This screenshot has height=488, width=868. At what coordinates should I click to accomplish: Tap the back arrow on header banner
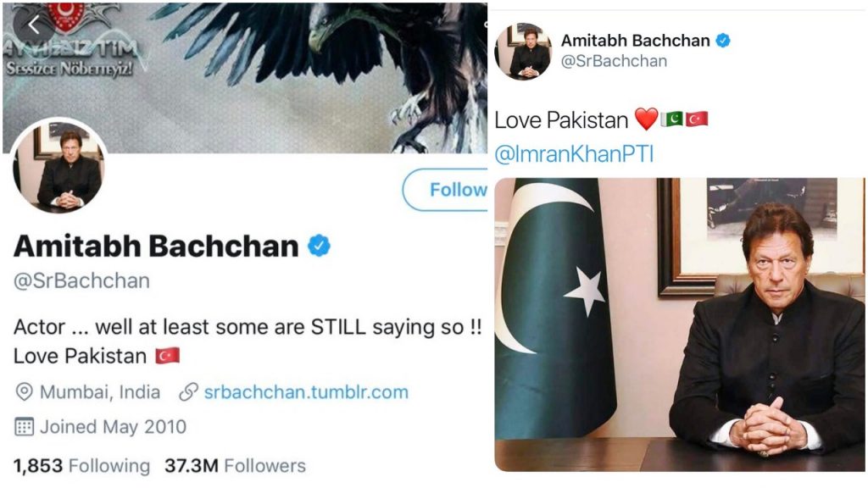(34, 25)
